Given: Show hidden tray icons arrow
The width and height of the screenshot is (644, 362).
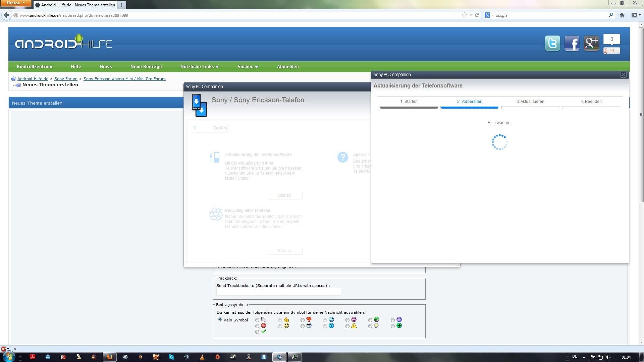Looking at the screenshot, I should pyautogui.click(x=584, y=357).
